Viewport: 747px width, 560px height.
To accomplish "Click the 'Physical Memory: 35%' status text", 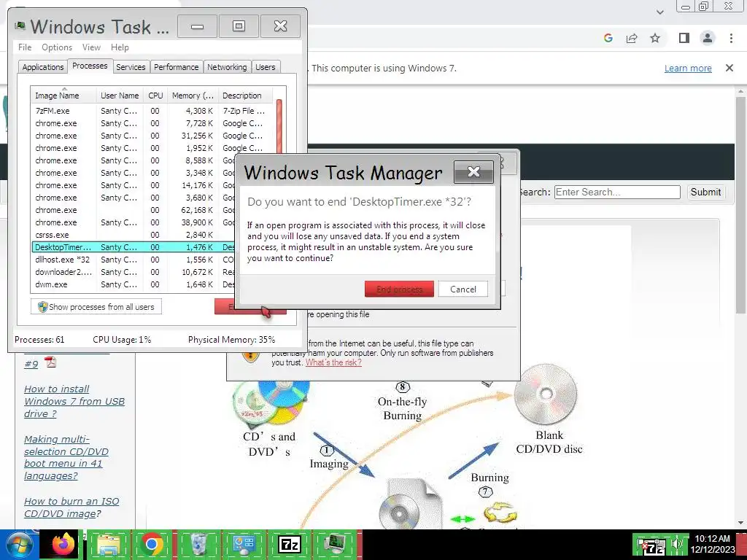I will pyautogui.click(x=231, y=340).
